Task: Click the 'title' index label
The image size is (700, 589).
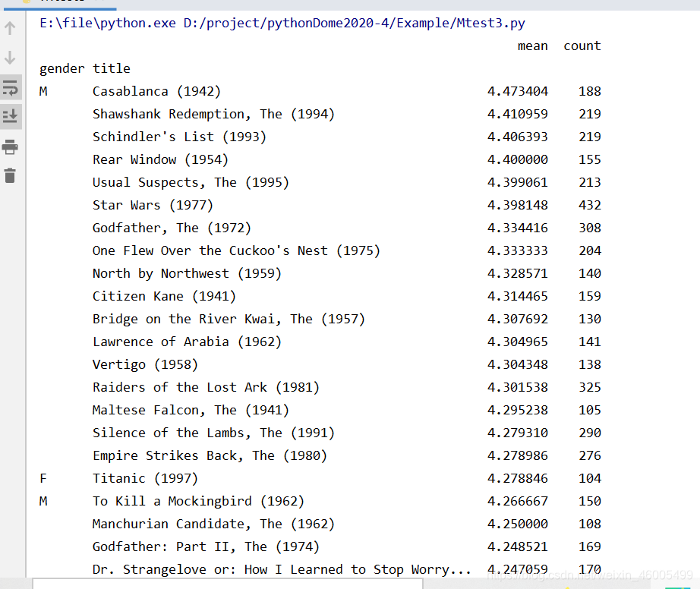Action: [x=112, y=68]
